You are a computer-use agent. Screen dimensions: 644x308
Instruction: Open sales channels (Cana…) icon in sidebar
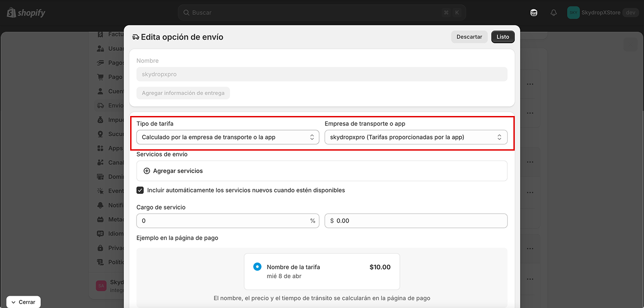(100, 162)
